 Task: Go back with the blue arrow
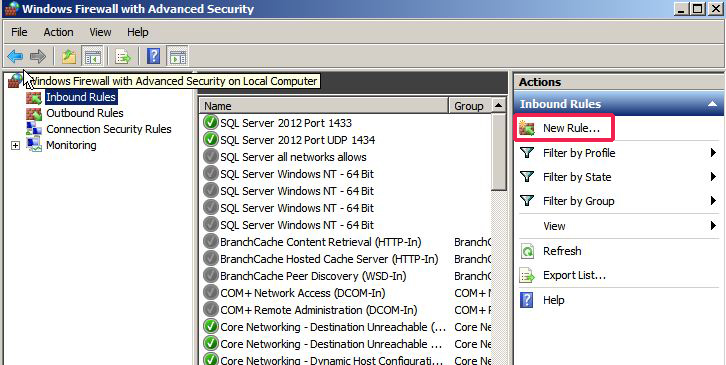click(x=15, y=57)
